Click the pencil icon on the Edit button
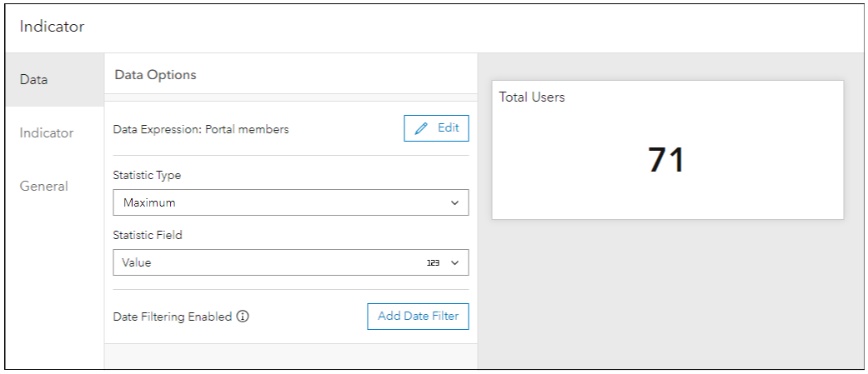The width and height of the screenshot is (868, 374). click(x=421, y=128)
